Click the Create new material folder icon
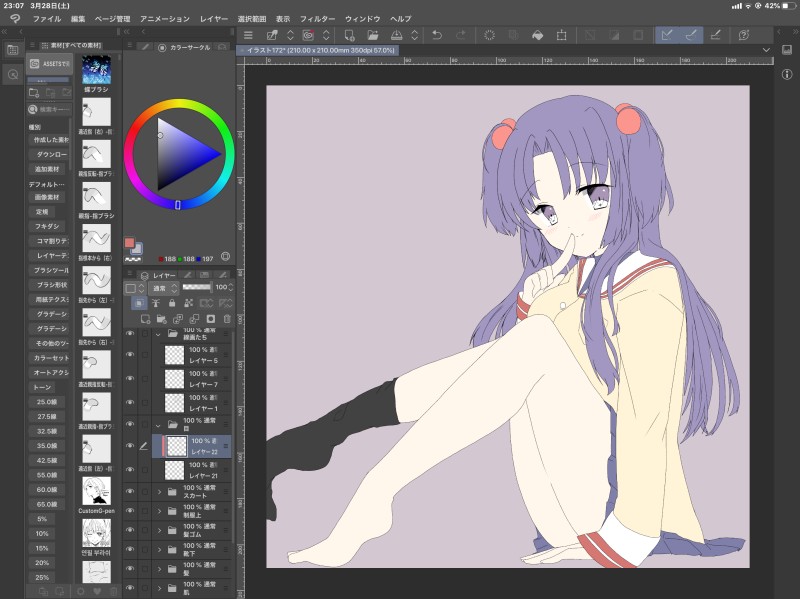800x599 pixels. click(x=34, y=92)
